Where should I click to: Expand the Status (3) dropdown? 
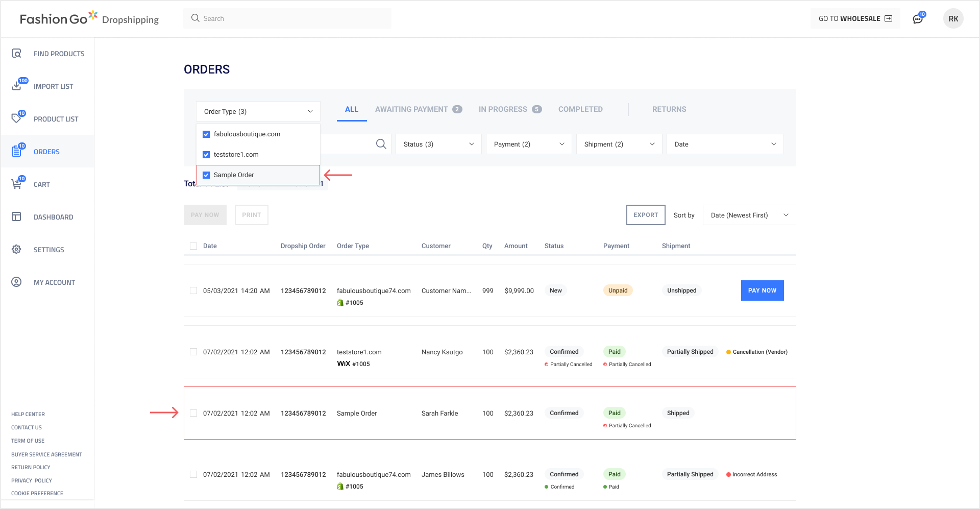tap(438, 144)
